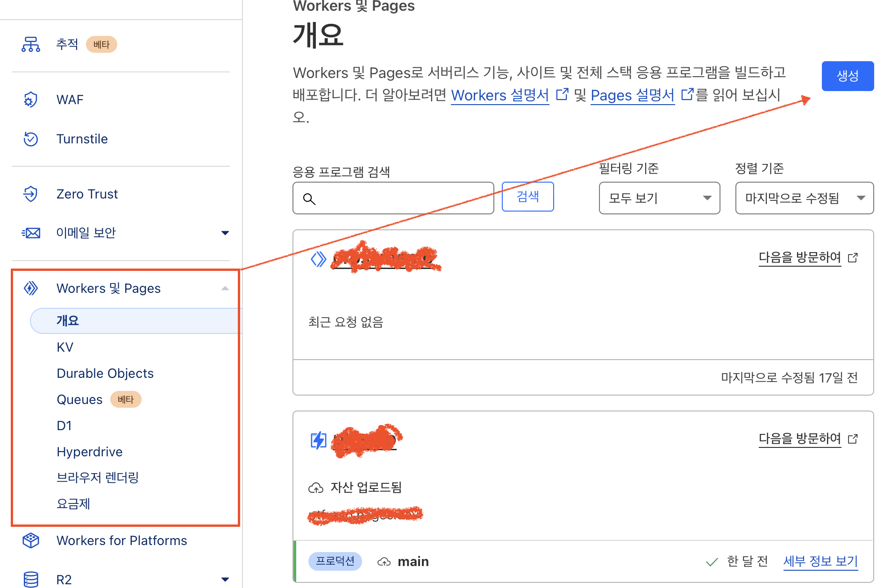The image size is (891, 588).
Task: Open the 필터링 기준 모두 보기 dropdown
Action: point(659,198)
